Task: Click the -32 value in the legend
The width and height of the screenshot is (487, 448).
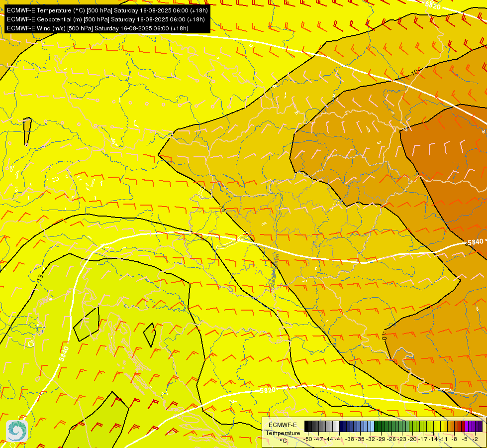Action: click(371, 439)
